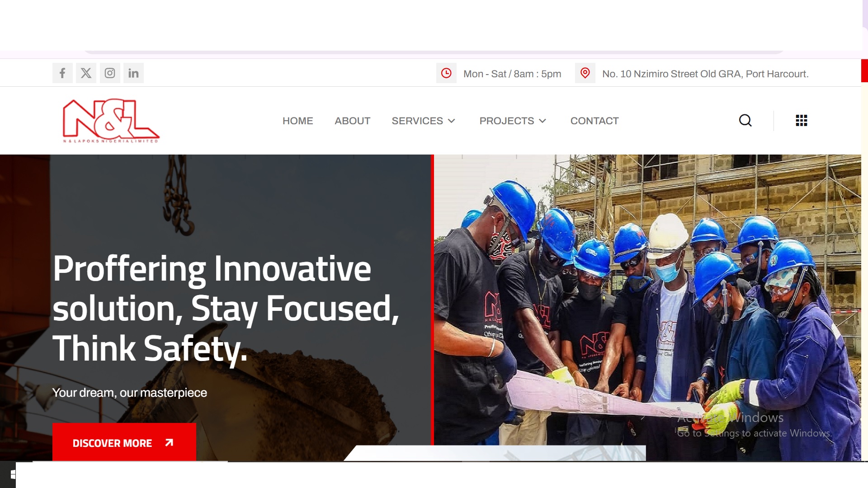Click the N&L company logo
The height and width of the screenshot is (488, 868).
pyautogui.click(x=111, y=121)
